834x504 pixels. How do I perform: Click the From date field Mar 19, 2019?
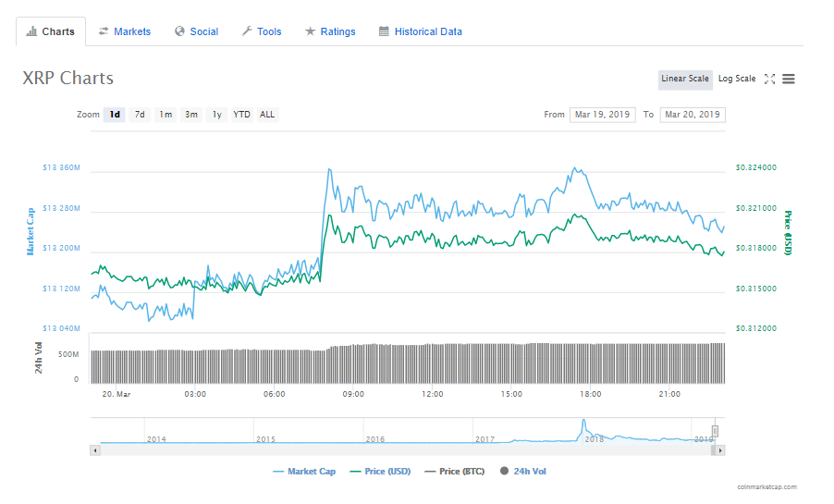click(603, 115)
